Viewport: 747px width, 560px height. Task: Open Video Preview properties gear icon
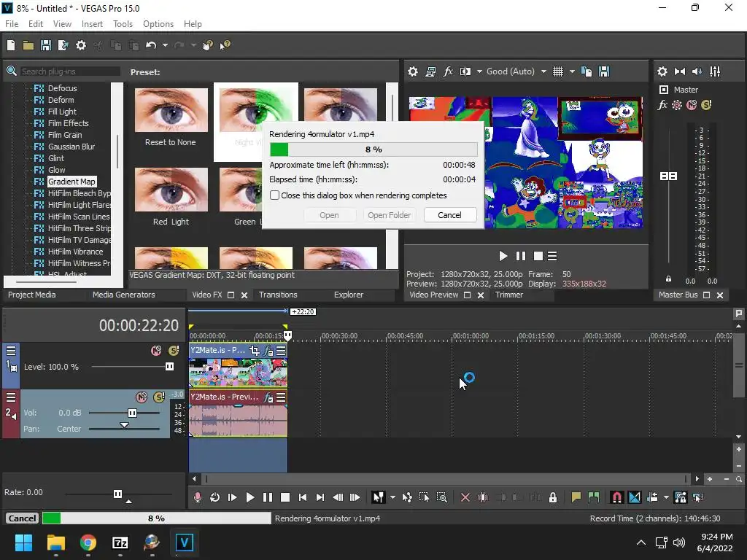pos(413,71)
